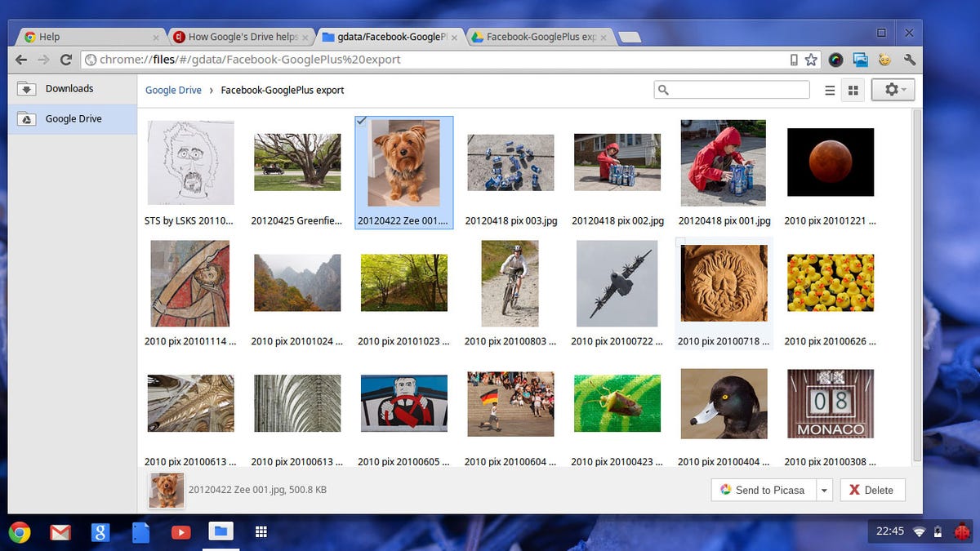This screenshot has height=551, width=980.
Task: Open YouTube from the taskbar
Action: point(180,531)
